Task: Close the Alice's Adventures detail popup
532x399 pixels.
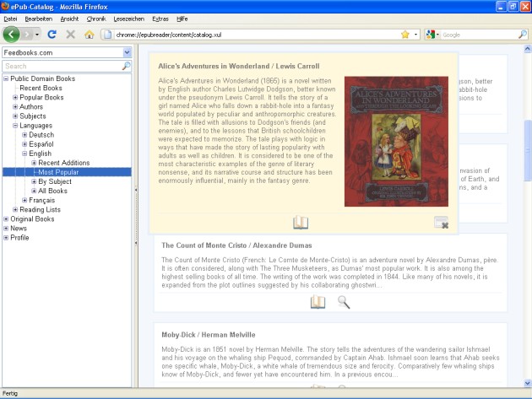Action: (x=442, y=223)
